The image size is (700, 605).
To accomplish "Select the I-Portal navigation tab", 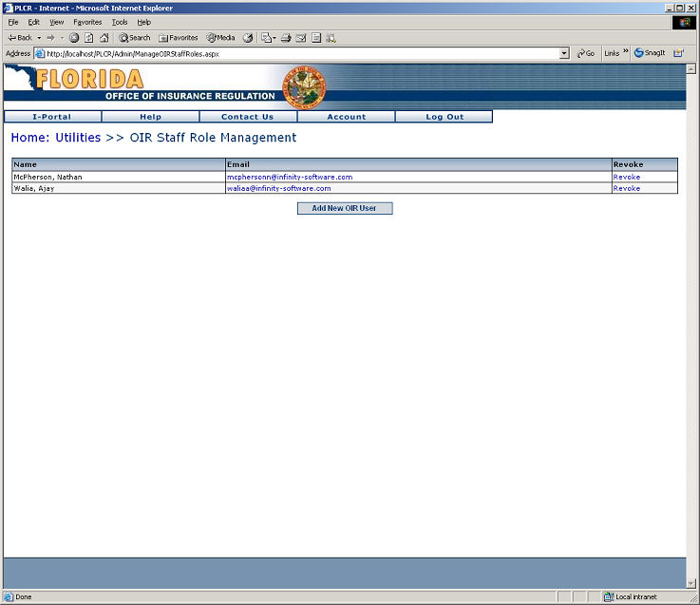I will pos(52,117).
